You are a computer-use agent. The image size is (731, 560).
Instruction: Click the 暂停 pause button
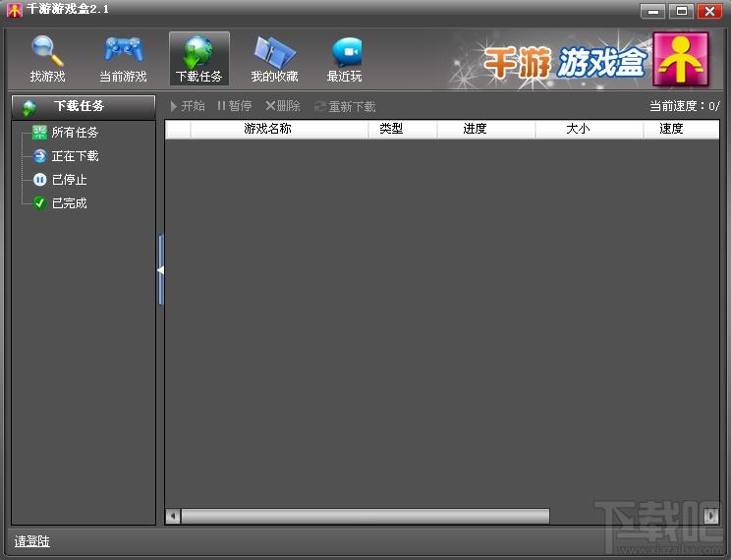235,106
